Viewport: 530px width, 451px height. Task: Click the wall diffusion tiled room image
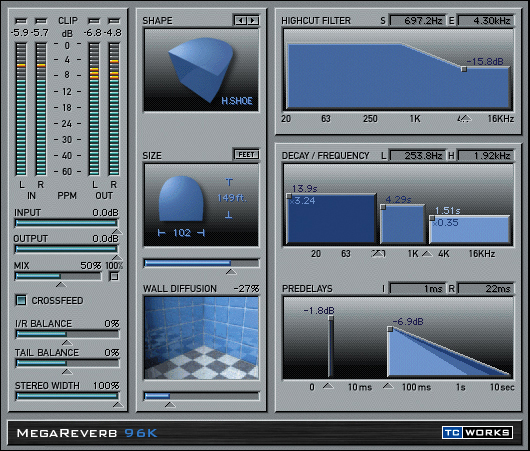tap(201, 338)
